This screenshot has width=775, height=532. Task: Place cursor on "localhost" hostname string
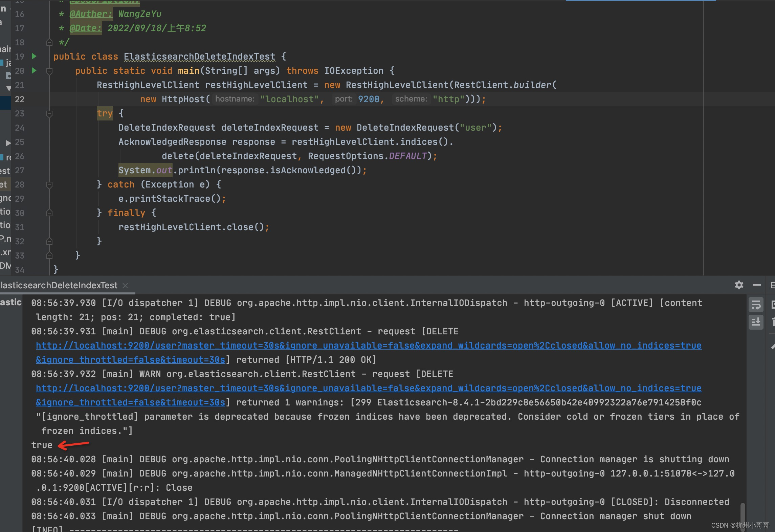coord(290,99)
